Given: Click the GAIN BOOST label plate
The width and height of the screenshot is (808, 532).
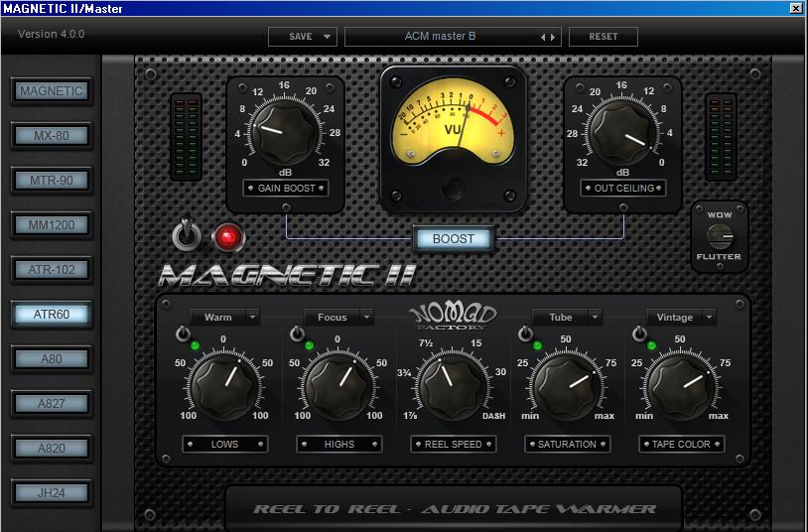Looking at the screenshot, I should tap(286, 189).
